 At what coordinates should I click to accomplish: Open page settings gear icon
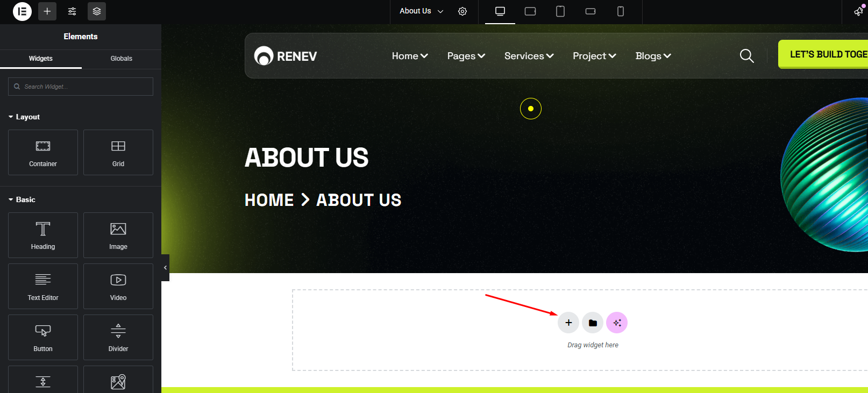(x=463, y=11)
